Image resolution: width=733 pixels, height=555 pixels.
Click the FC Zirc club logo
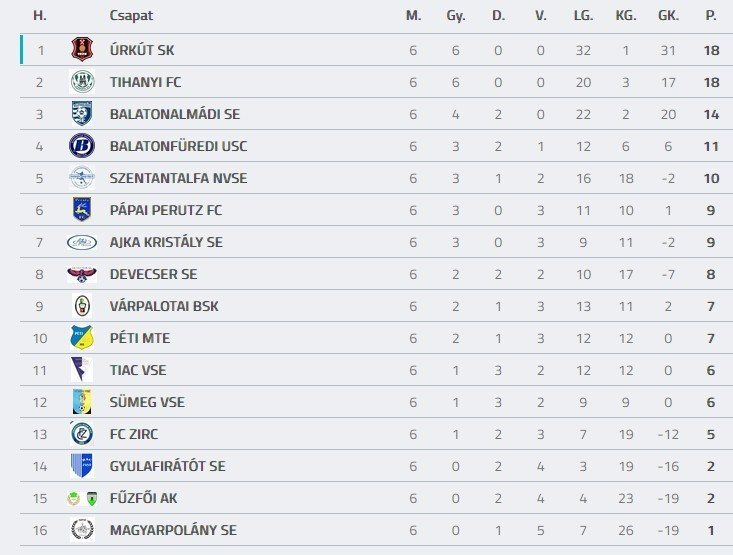pyautogui.click(x=82, y=434)
